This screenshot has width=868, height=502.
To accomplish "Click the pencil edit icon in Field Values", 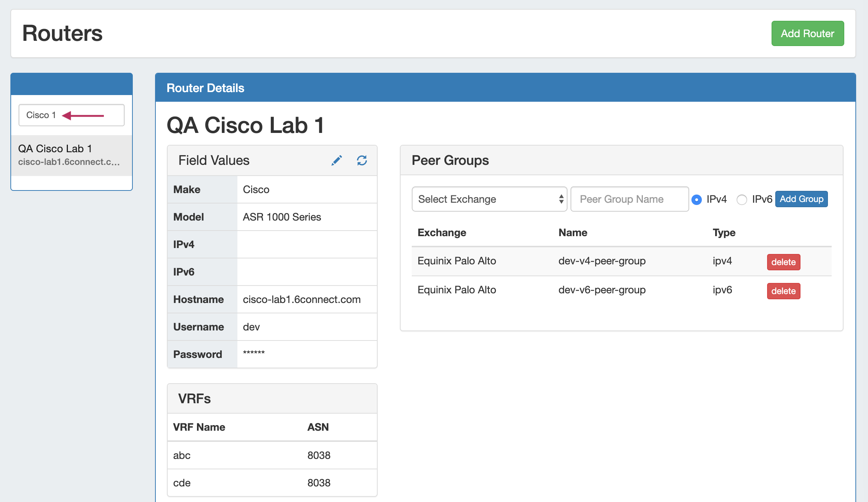I will [x=336, y=160].
